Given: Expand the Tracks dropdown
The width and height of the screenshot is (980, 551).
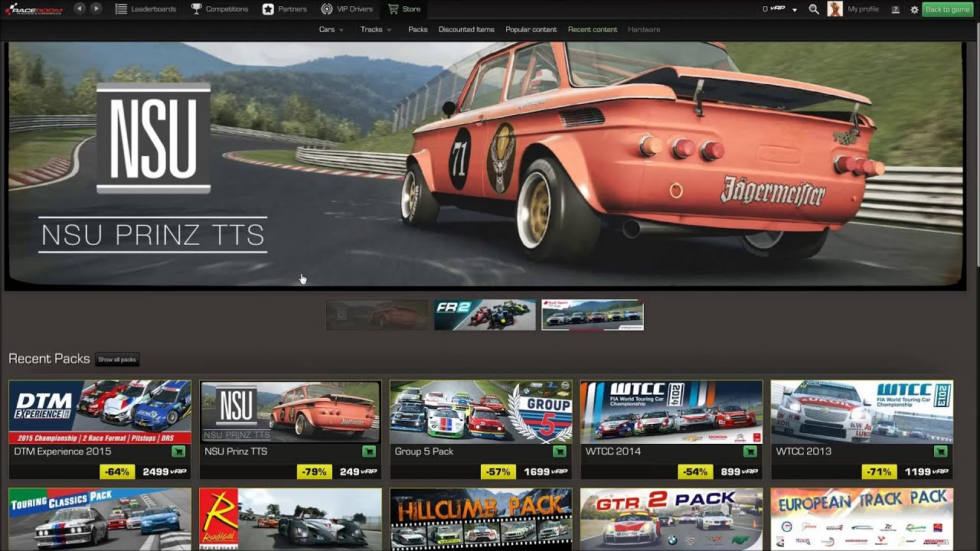Looking at the screenshot, I should click(x=376, y=29).
